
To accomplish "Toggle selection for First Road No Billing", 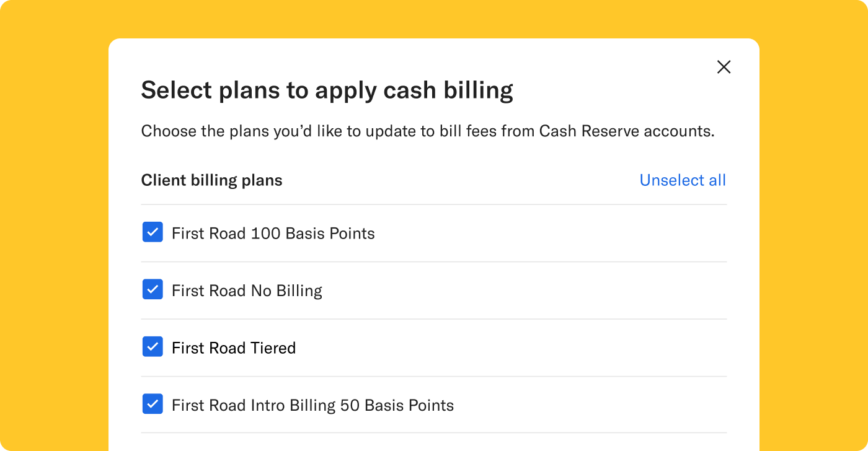I will tap(153, 289).
